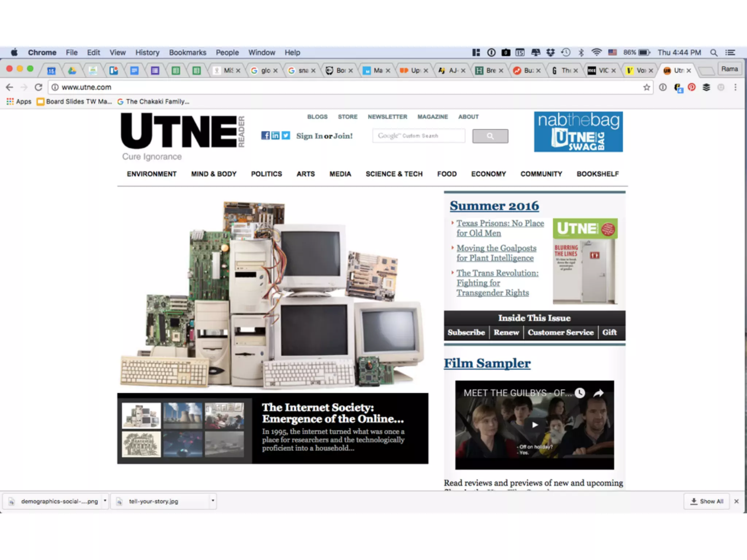Screen dimensions: 747x560
Task: Open the Rama profile switcher
Action: [729, 69]
